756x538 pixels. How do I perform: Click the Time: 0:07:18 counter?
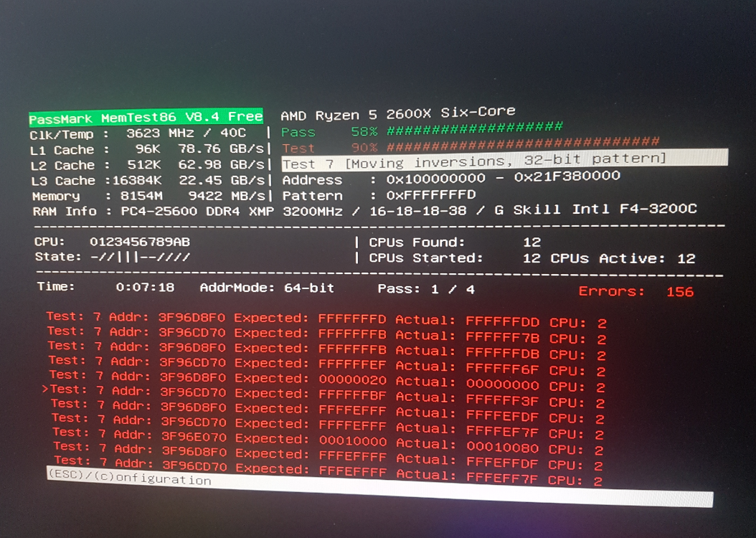coord(105,287)
